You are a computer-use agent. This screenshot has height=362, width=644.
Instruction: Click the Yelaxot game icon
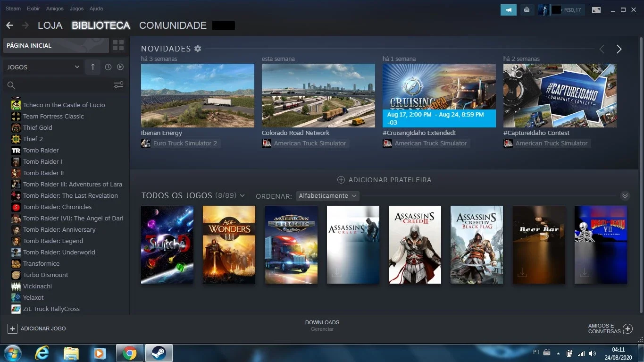pyautogui.click(x=16, y=297)
